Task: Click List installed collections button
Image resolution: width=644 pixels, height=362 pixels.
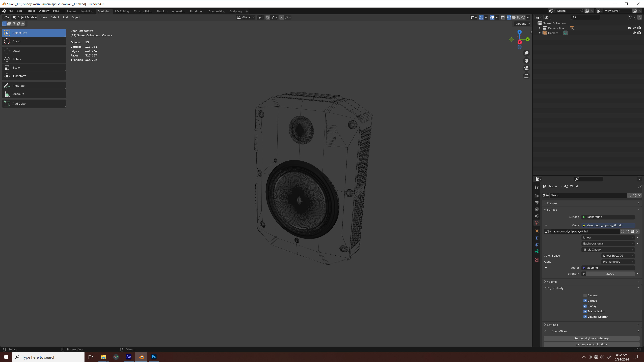Action: point(591,344)
